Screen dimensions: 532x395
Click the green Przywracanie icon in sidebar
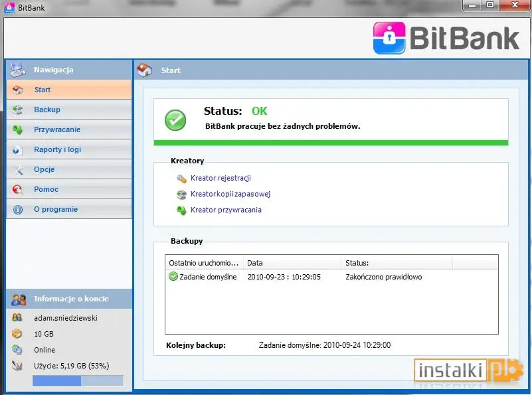[x=18, y=129]
